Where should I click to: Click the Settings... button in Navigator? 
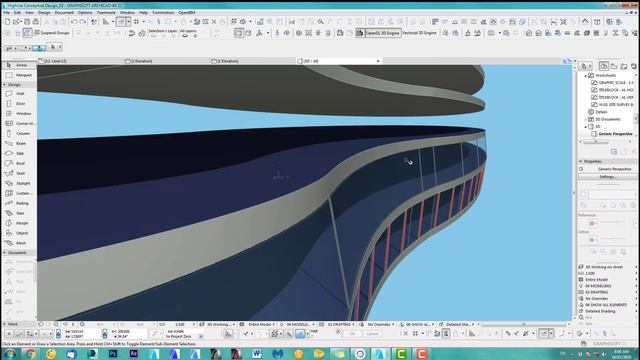click(x=607, y=177)
